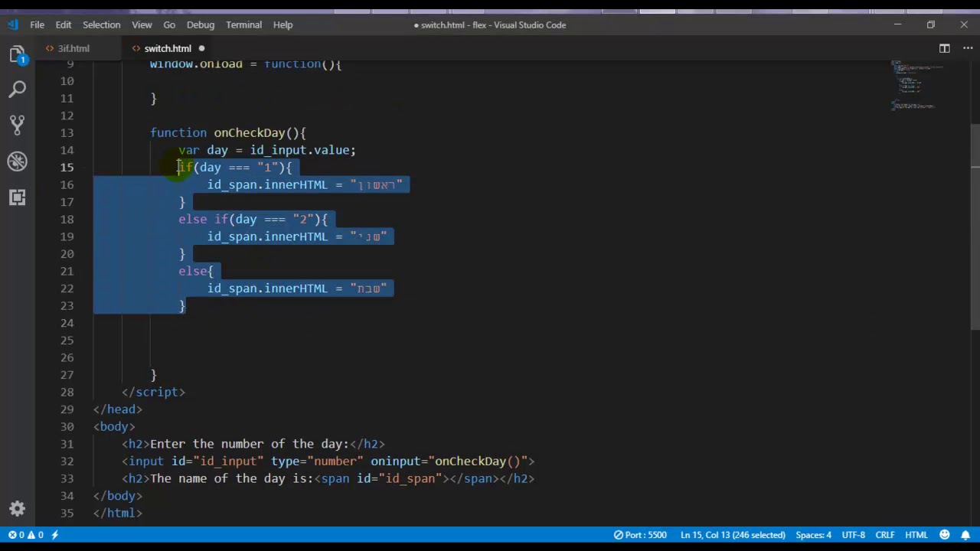Click the errors and warnings counter
This screenshot has height=551, width=980.
[x=25, y=535]
